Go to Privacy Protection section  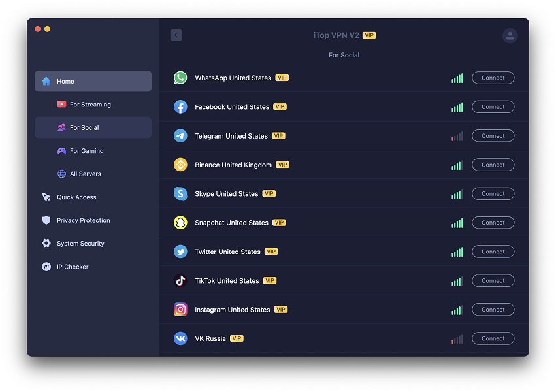[x=93, y=220]
